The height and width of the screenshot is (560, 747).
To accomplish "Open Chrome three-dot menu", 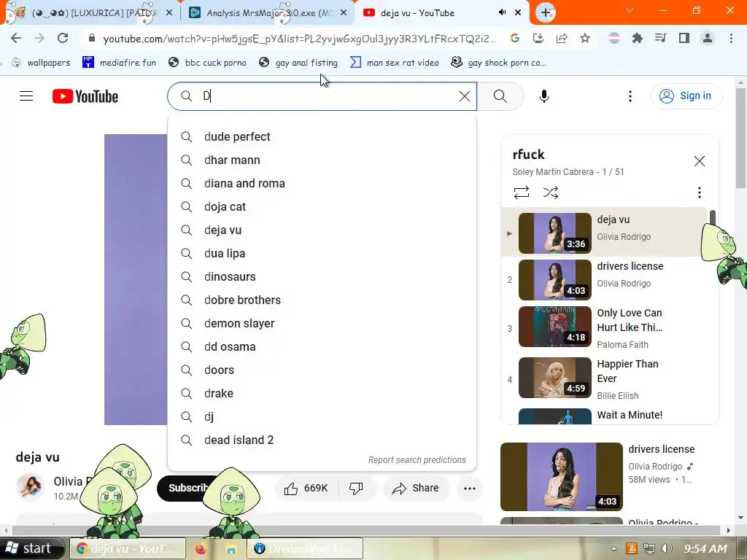I will 731,38.
